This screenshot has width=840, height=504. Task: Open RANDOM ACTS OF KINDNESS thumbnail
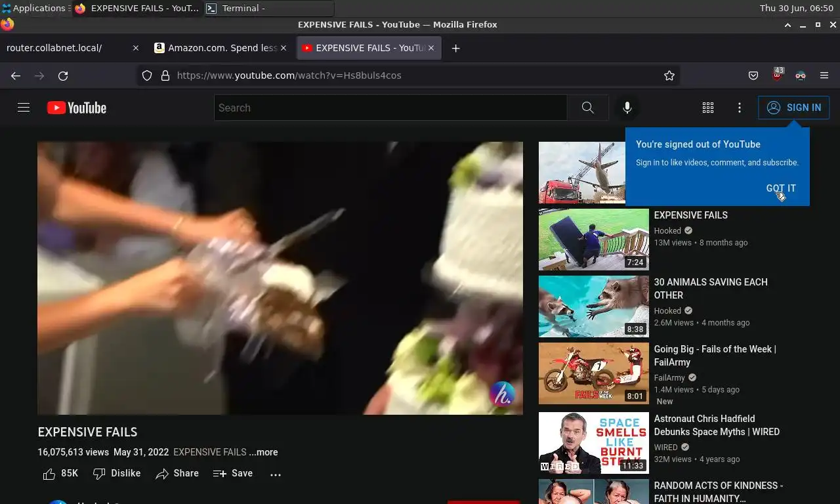click(x=594, y=492)
